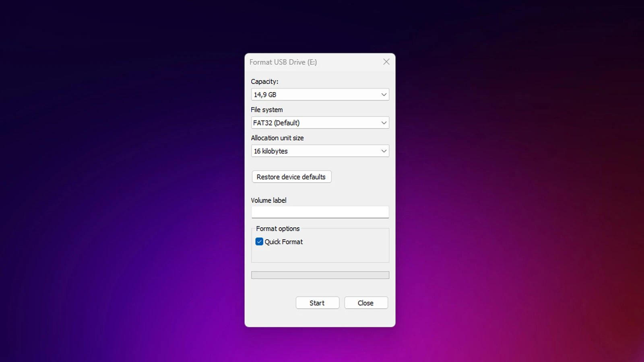644x362 pixels.
Task: Click the Capacity: label text
Action: [264, 82]
